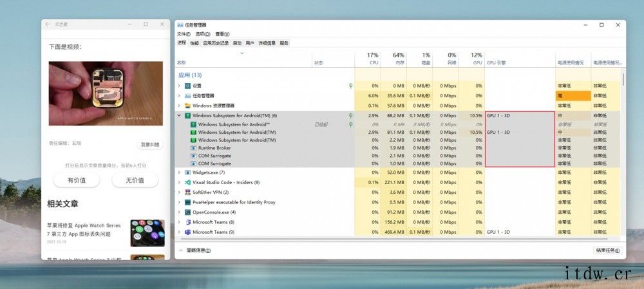Switch to the 用户 tab
Screen dimensions: 644x289
click(250, 42)
